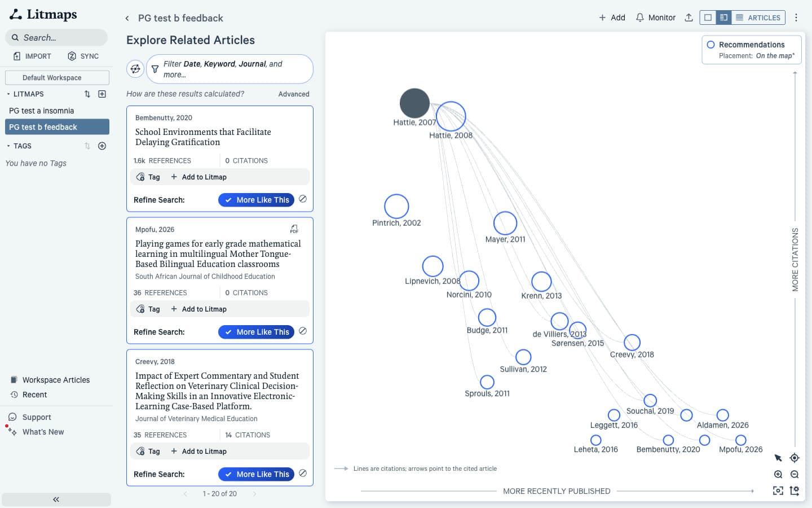Screen dimensions: 812x508
Task: Go back using the arrow beside PG test b feedback
Action: tap(127, 19)
